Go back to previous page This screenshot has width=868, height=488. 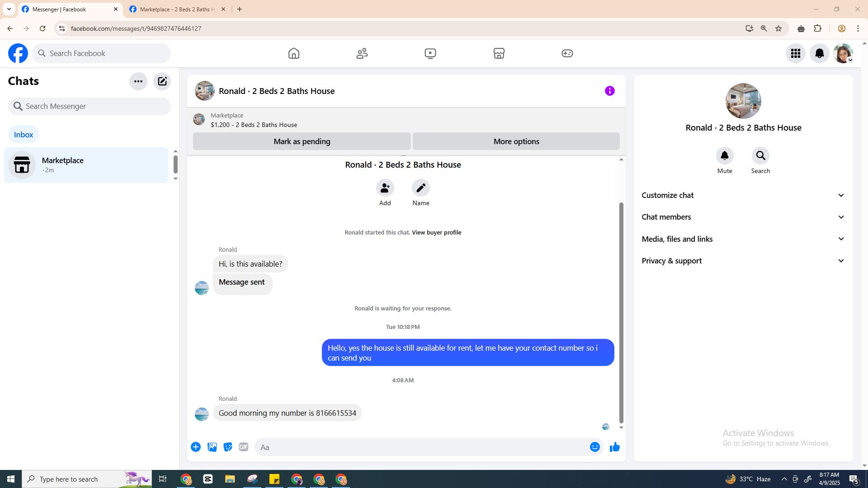pyautogui.click(x=10, y=28)
